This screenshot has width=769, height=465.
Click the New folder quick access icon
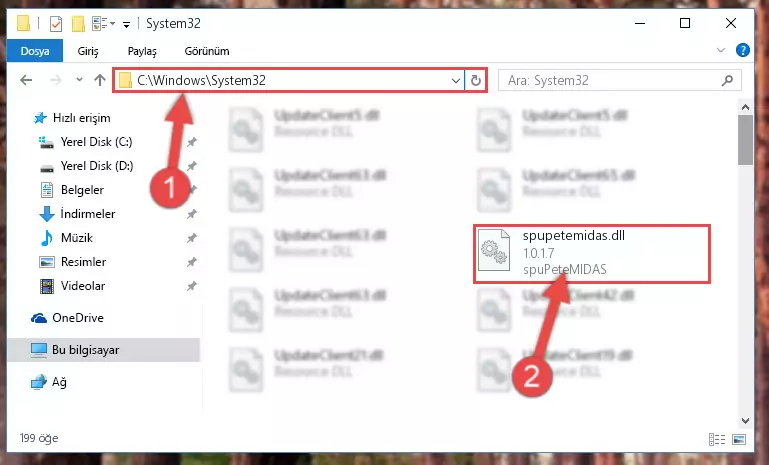click(78, 24)
